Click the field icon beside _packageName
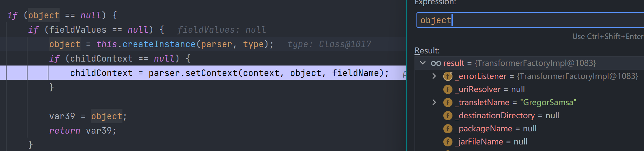Viewport: 644px width, 151px height. click(x=448, y=129)
